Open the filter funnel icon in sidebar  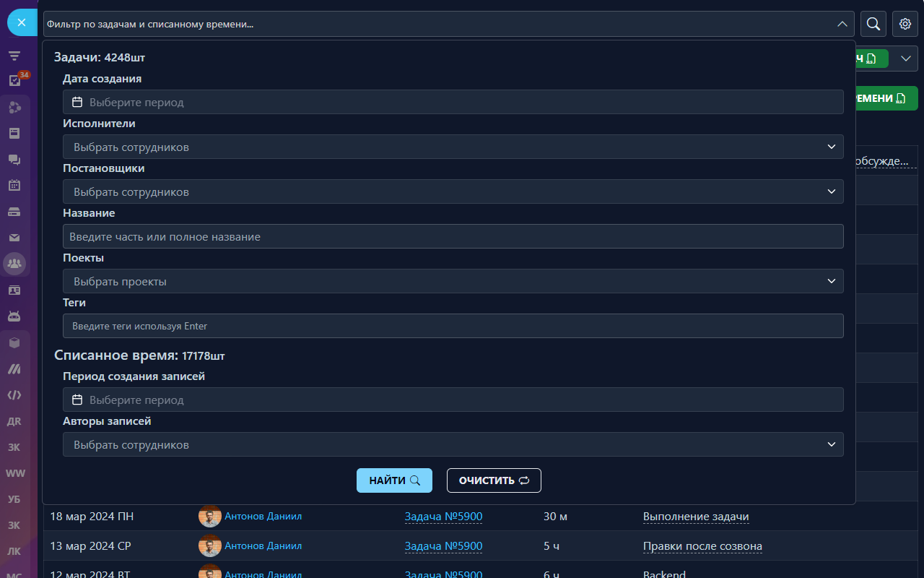click(x=14, y=56)
